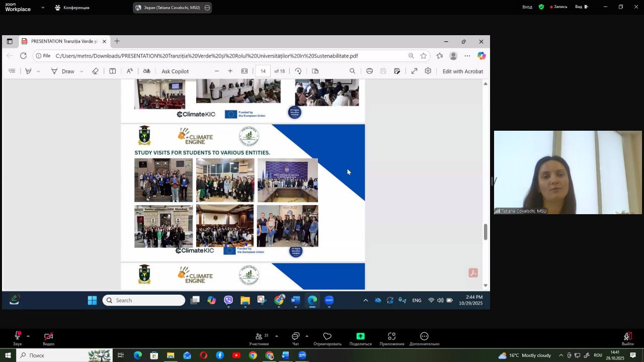Open More options in Zoom toolbar
The height and width of the screenshot is (362, 644).
coord(424,336)
